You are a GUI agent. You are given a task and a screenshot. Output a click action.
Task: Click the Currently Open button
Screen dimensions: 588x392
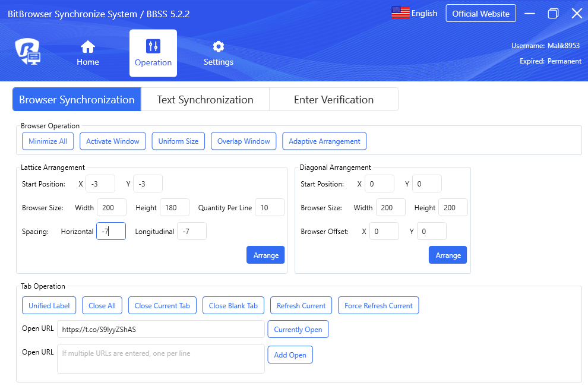point(298,330)
